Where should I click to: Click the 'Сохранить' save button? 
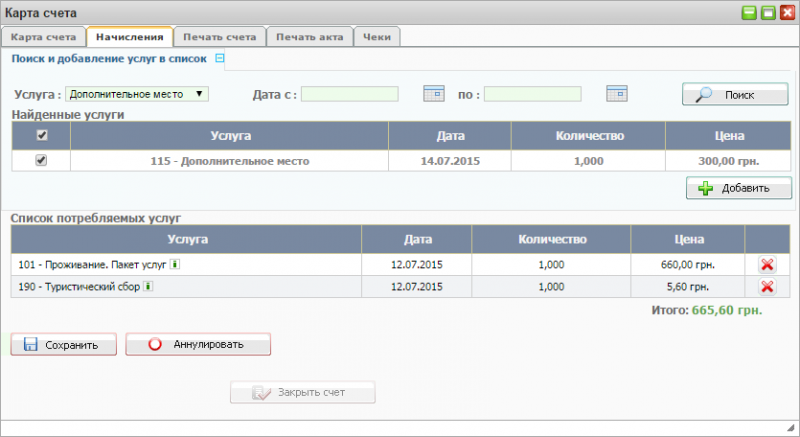pos(63,345)
